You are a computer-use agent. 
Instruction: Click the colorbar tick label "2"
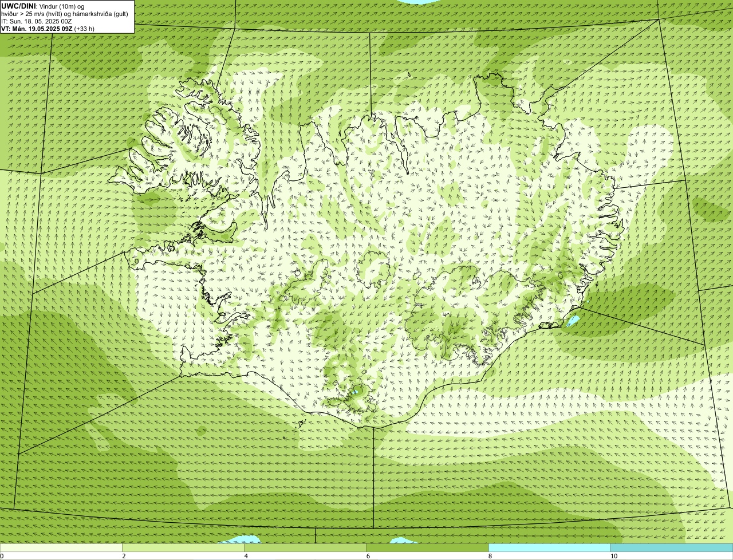click(124, 556)
